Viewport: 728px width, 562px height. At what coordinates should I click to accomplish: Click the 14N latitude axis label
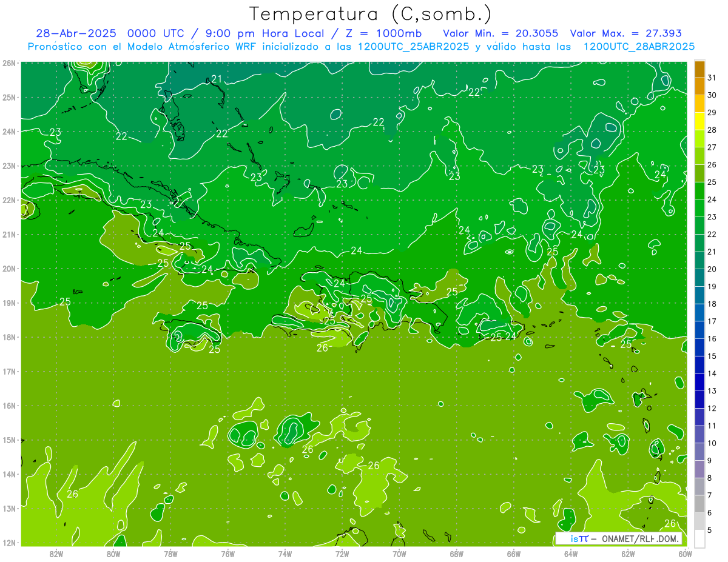pos(8,474)
